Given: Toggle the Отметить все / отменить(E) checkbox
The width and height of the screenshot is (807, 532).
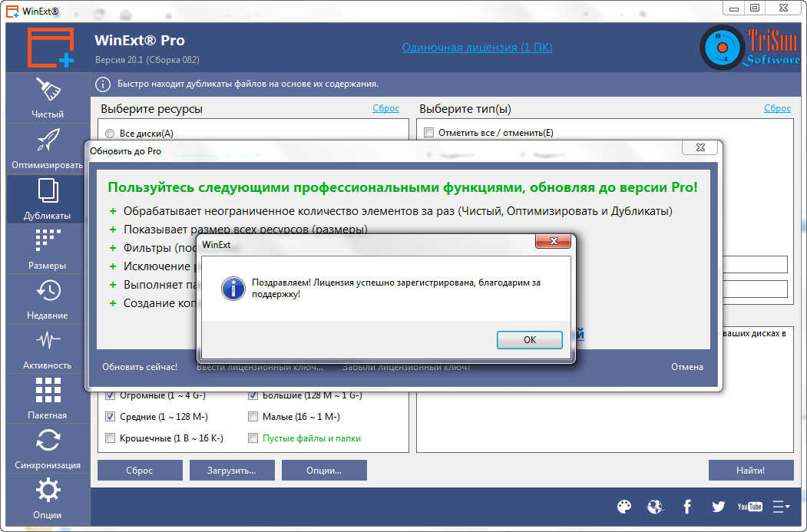Looking at the screenshot, I should 428,133.
